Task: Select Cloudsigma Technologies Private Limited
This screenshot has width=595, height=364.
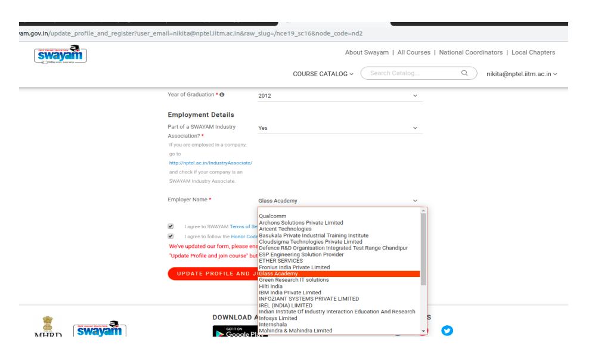Action: click(339, 242)
